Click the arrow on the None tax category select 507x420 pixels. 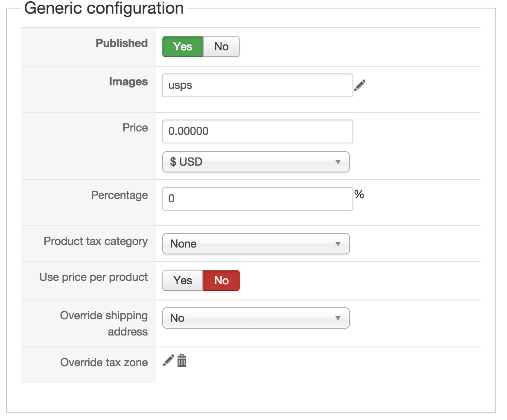pos(338,244)
